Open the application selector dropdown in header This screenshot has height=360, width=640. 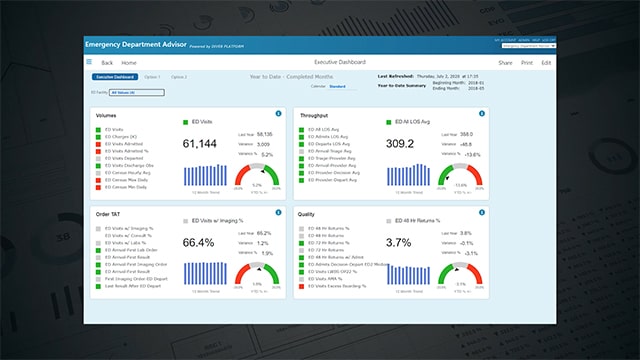[x=528, y=46]
